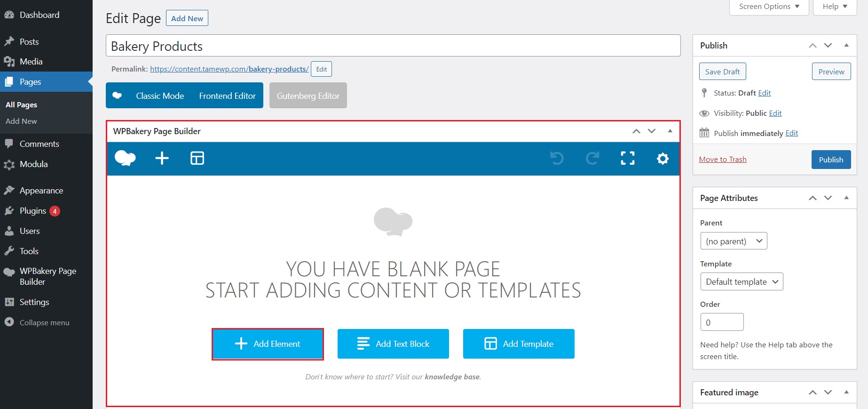Edit the permalink with Edit button

click(x=322, y=69)
